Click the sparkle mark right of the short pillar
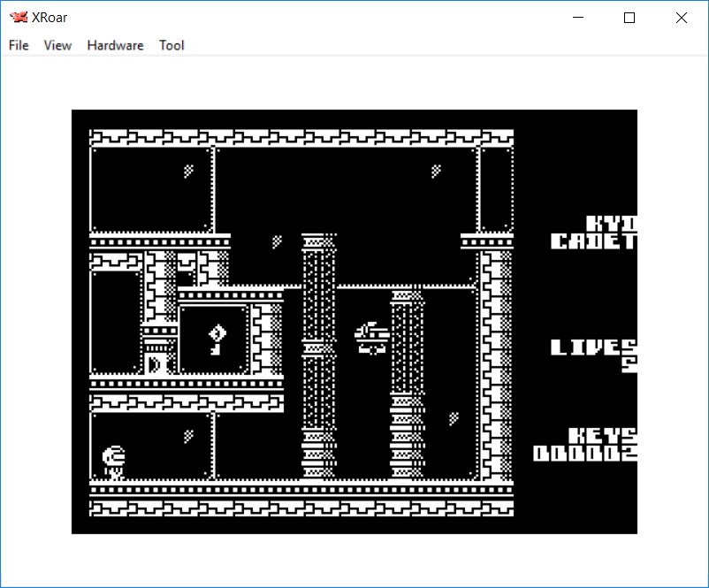This screenshot has width=709, height=588. (x=453, y=418)
